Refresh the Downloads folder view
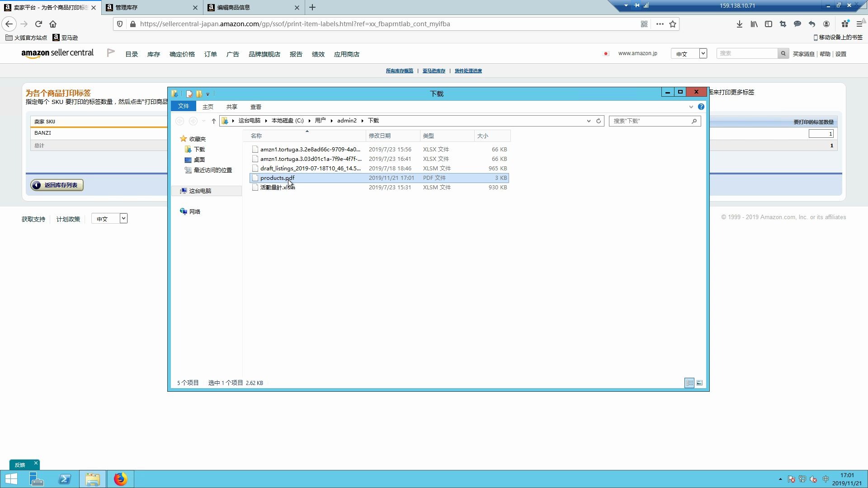 coord(599,121)
